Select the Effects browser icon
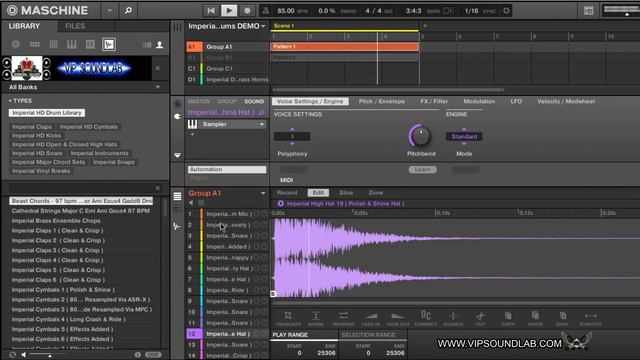Viewport: 640px width, 360px height. pyautogui.click(x=90, y=44)
